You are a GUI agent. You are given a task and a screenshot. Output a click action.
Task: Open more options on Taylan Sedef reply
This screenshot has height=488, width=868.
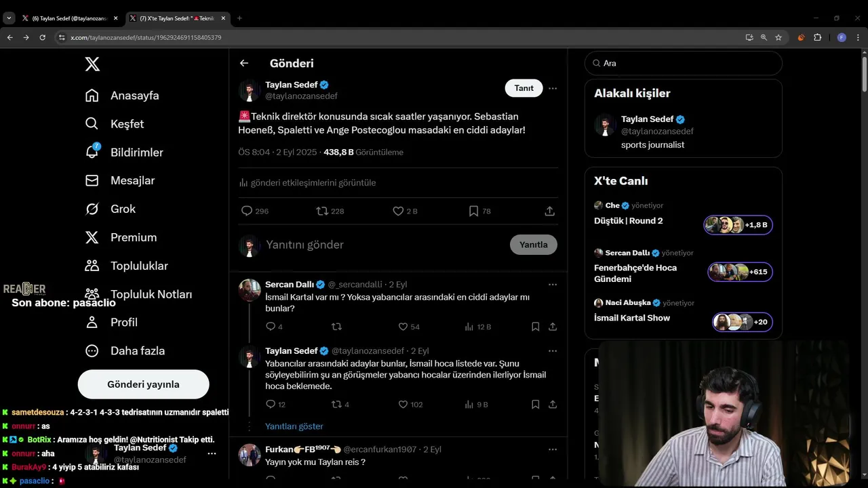pos(553,351)
